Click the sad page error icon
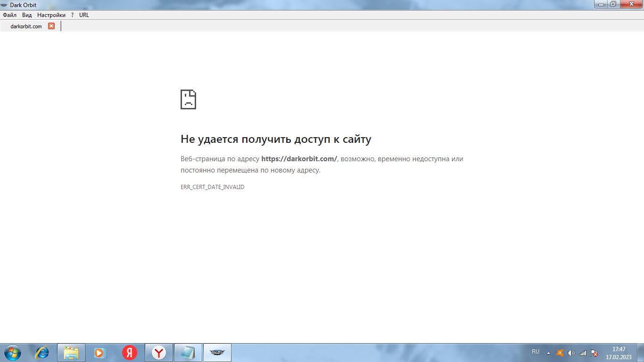Screen dimensions: 644x362 click(188, 99)
